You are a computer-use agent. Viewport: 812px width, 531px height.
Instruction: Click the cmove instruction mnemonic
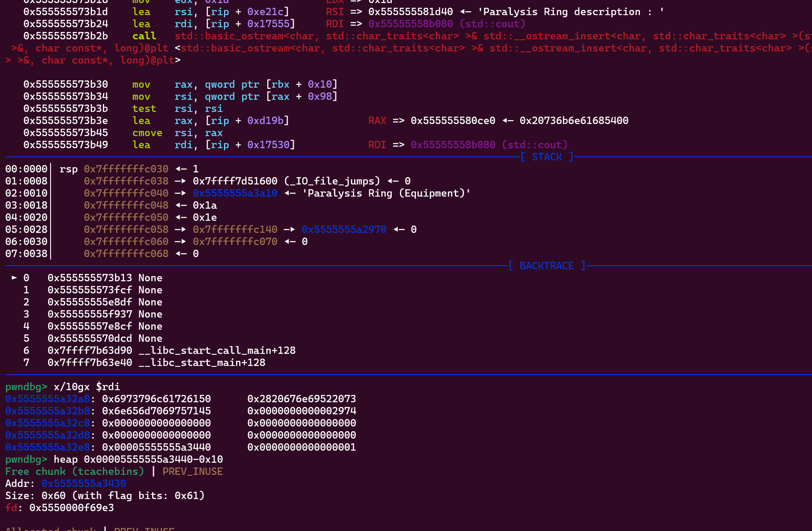coord(147,133)
